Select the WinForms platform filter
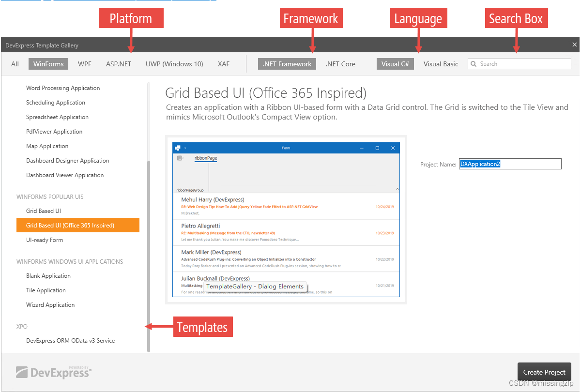 click(x=48, y=64)
